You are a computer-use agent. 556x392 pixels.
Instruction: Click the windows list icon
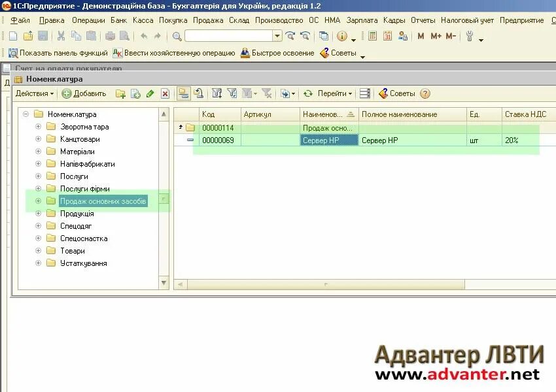pyautogui.click(x=323, y=36)
